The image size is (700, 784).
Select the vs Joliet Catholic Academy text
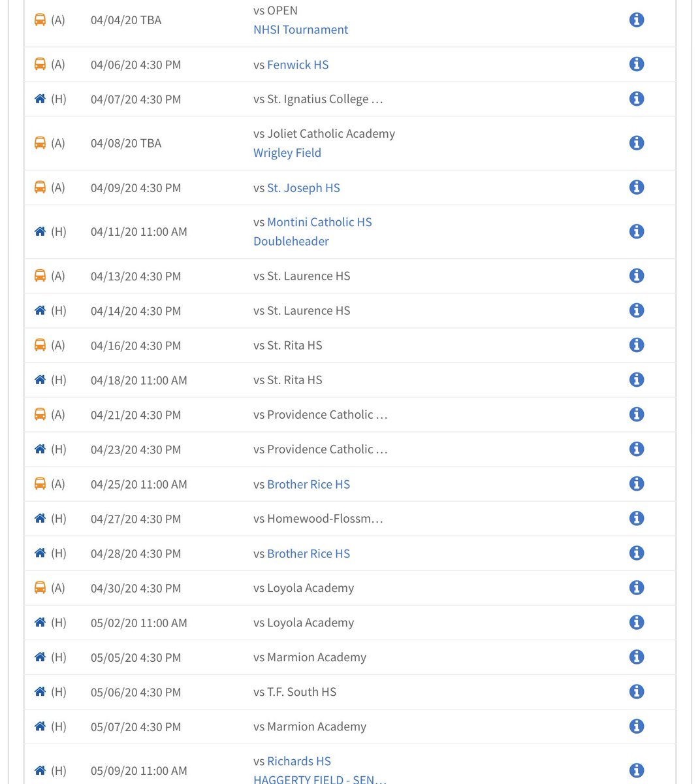[x=324, y=133]
